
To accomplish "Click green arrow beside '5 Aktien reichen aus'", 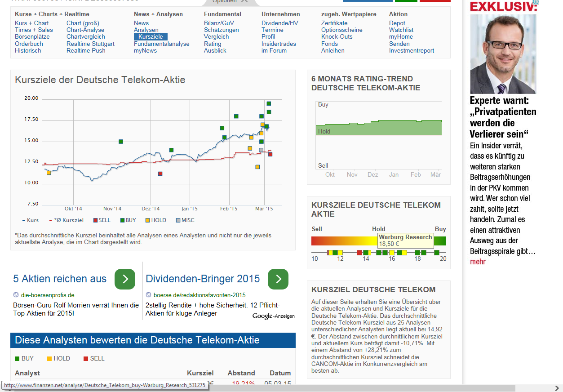I will (125, 279).
